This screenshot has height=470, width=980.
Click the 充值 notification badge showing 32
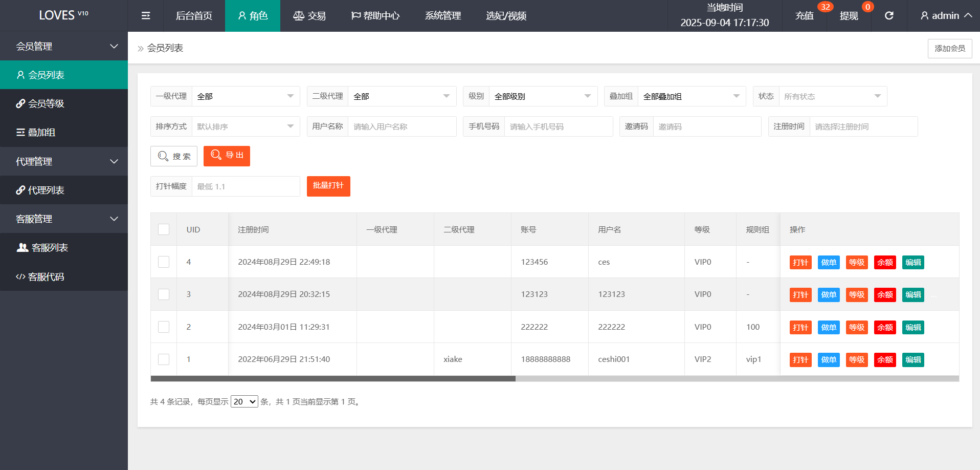pyautogui.click(x=825, y=7)
